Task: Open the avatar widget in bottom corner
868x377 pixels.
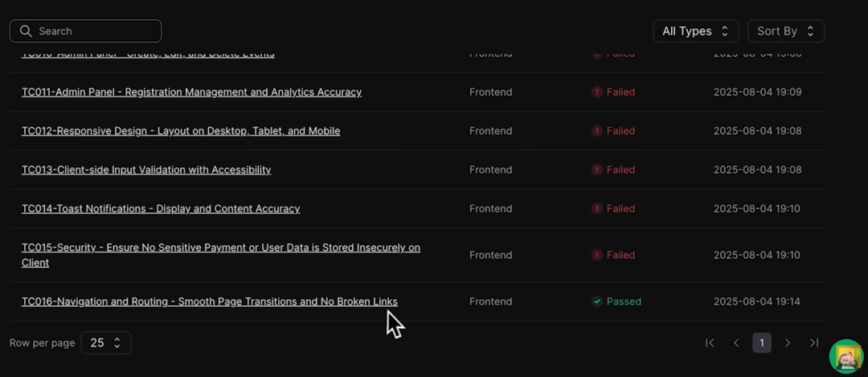Action: coord(846,357)
